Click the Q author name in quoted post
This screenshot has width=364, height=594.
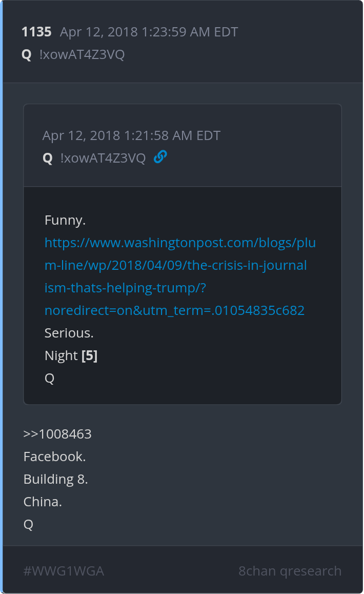48,158
